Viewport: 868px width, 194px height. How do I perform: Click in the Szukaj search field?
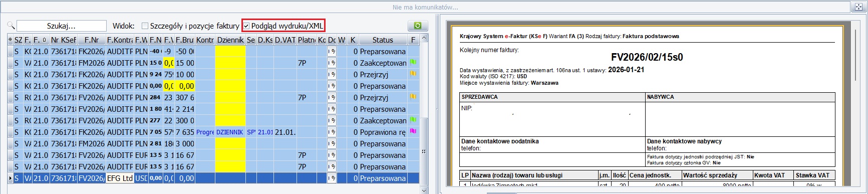click(x=62, y=26)
